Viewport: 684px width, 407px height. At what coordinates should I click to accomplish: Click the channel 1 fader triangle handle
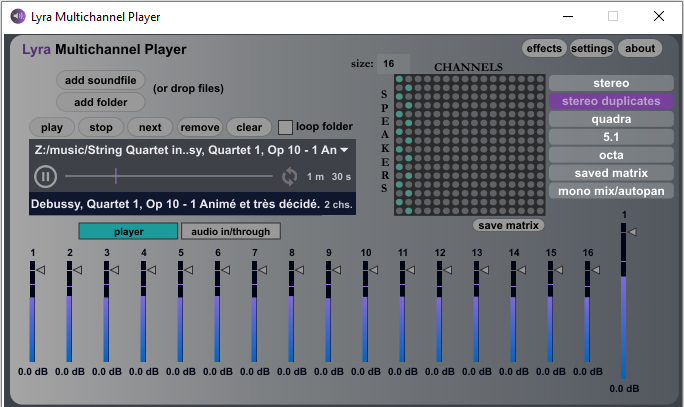41,270
